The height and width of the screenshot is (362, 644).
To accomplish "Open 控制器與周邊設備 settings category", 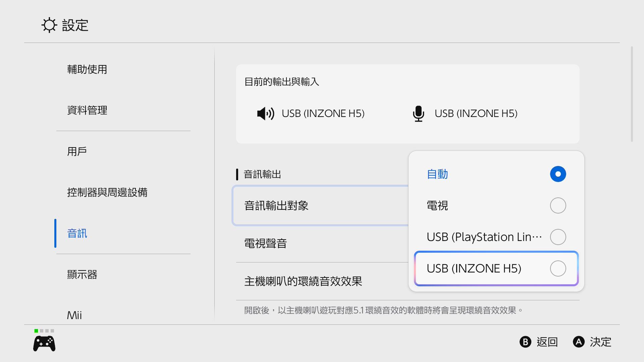I will point(107,192).
